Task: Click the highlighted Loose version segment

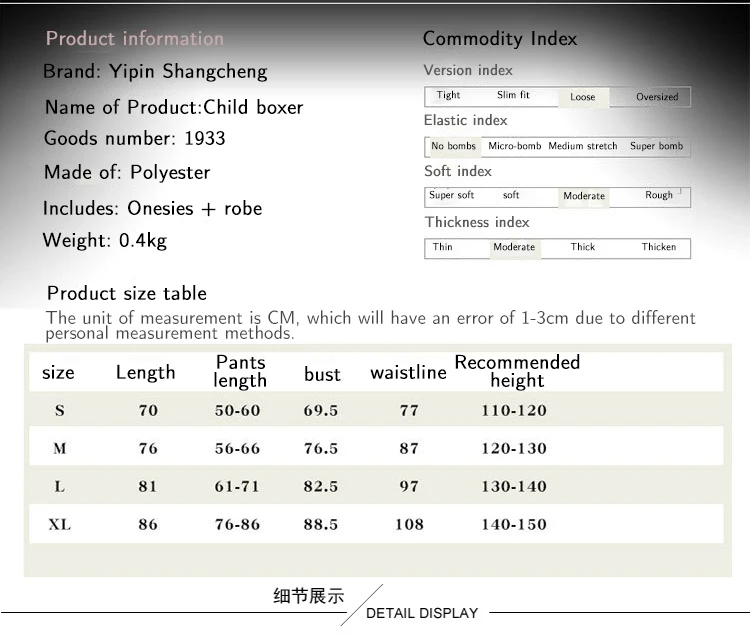Action: [583, 97]
